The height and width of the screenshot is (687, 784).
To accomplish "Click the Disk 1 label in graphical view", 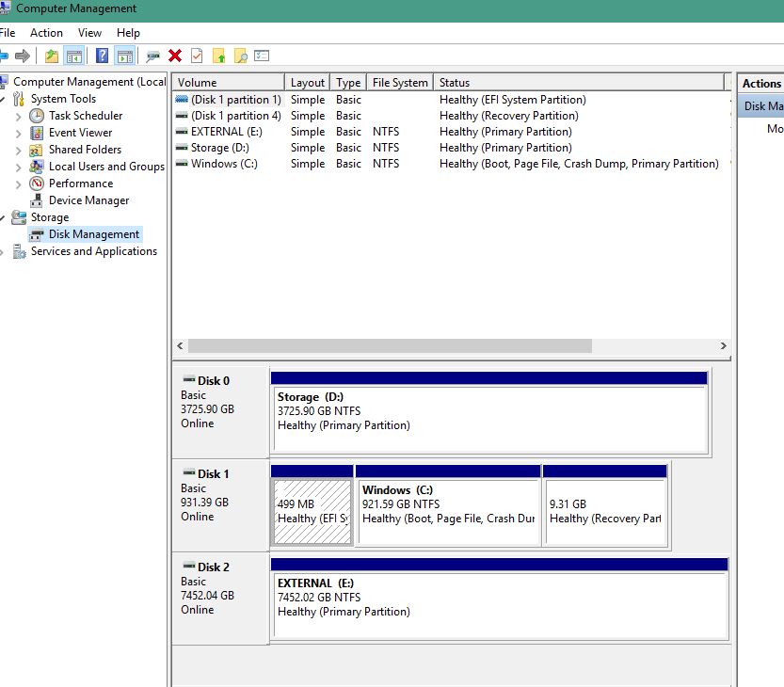I will 213,473.
